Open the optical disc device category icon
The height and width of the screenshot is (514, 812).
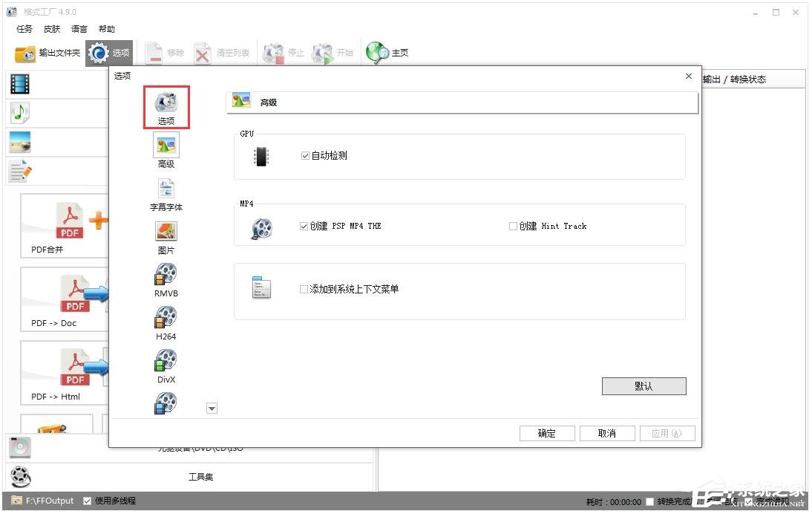tap(20, 448)
